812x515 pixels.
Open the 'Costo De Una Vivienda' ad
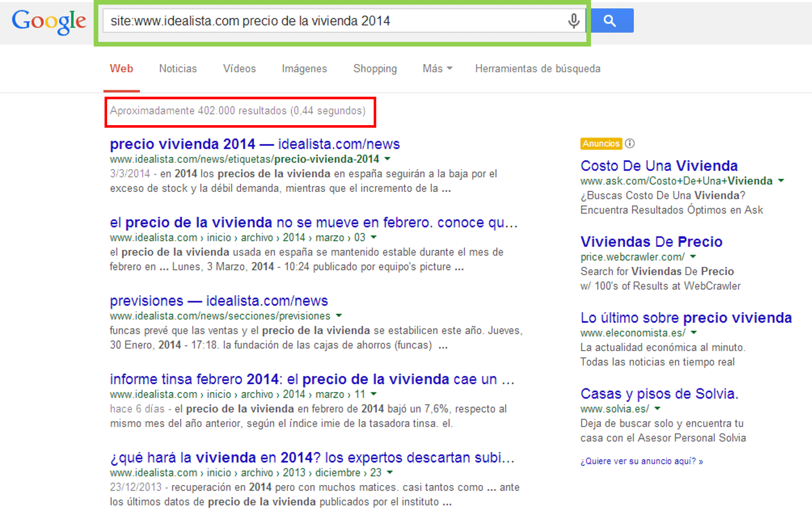tap(659, 166)
